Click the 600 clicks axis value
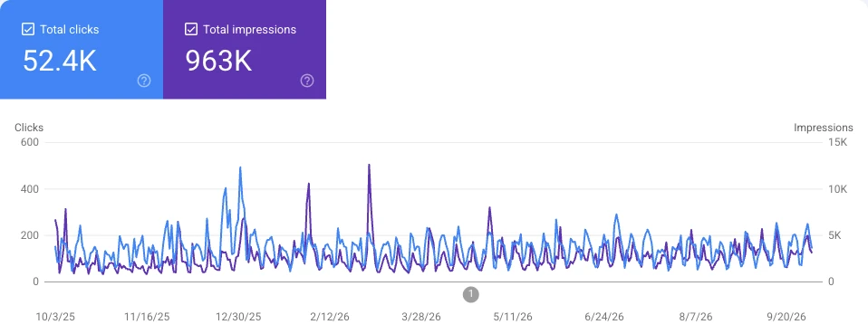This screenshot has width=868, height=334. (x=31, y=142)
